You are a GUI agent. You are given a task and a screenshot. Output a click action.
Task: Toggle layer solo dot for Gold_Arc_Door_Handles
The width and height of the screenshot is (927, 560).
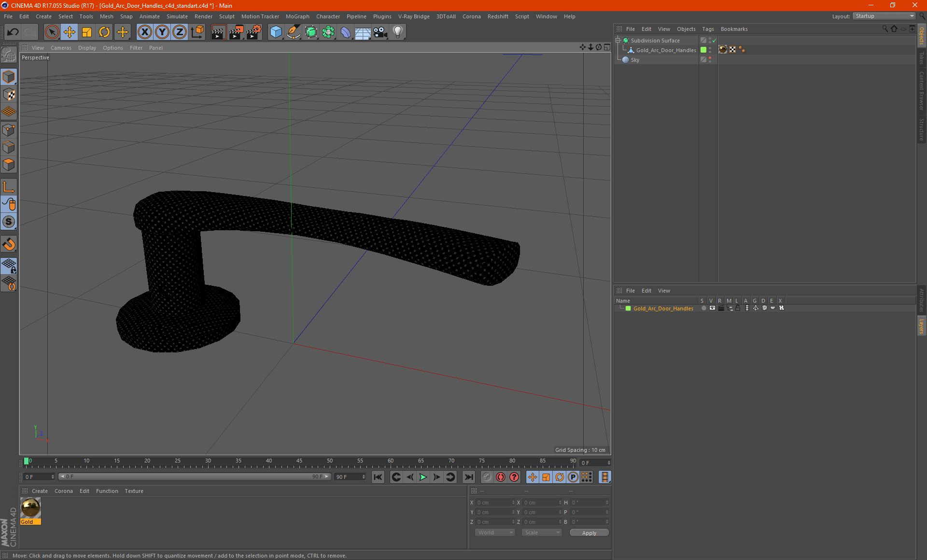tap(704, 308)
